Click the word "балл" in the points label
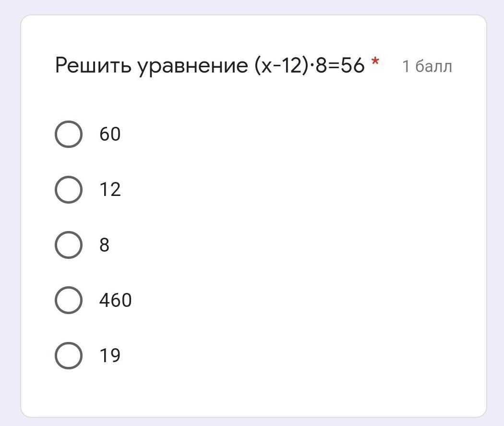Screen dimensions: 504x426 click(x=433, y=66)
